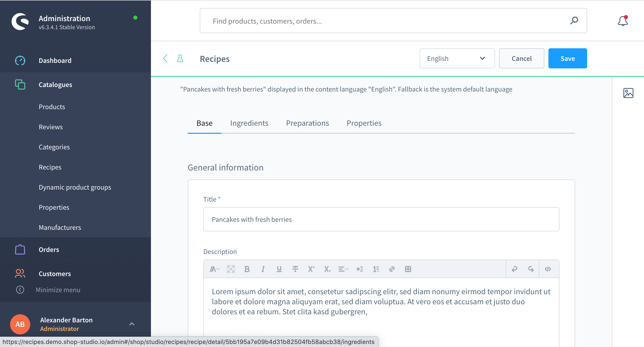Toggle bold formatting in description editor
644x347 pixels.
[x=247, y=269]
